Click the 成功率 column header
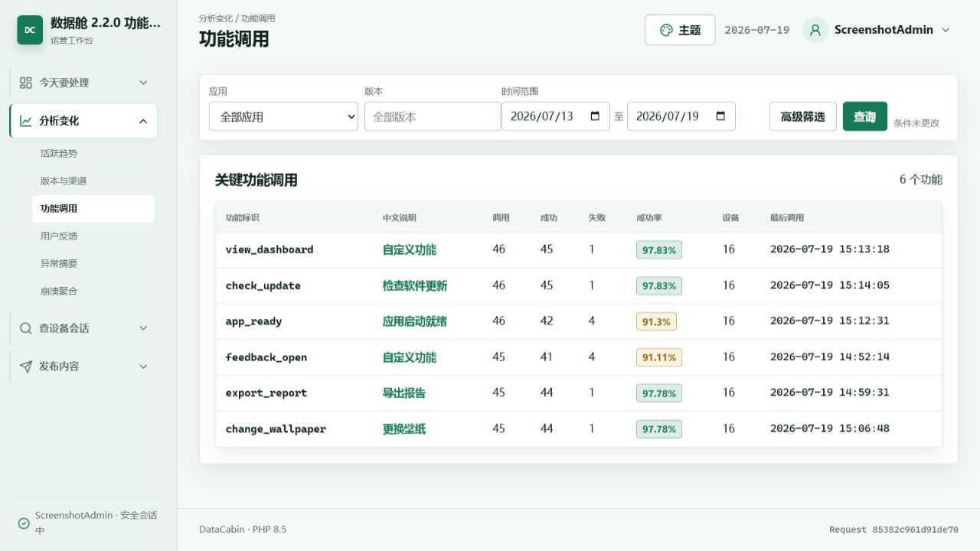980x551 pixels. 649,218
